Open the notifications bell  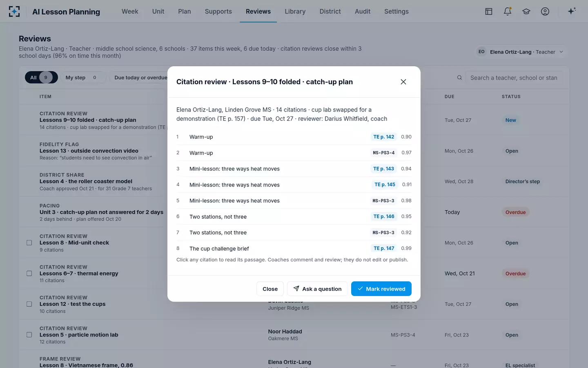(x=508, y=11)
